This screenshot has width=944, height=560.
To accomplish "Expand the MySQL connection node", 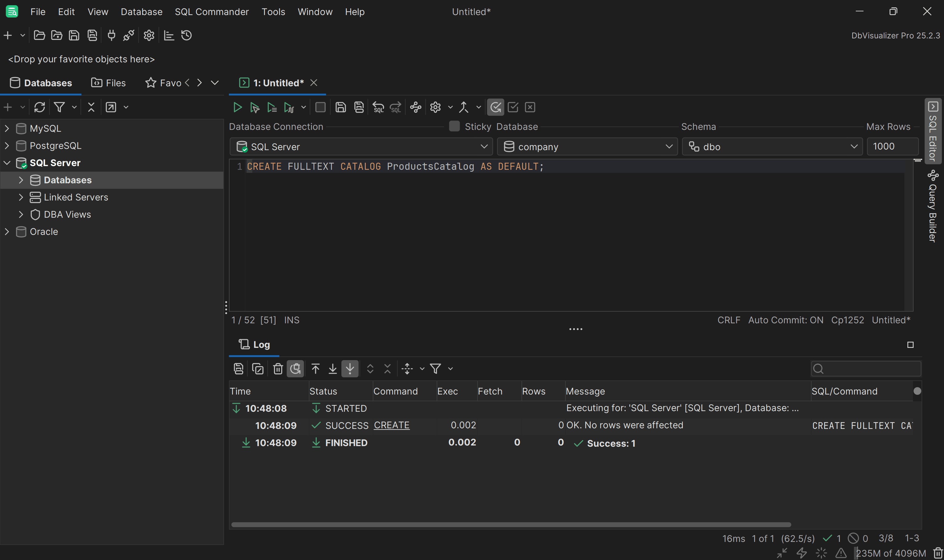I will [7, 128].
